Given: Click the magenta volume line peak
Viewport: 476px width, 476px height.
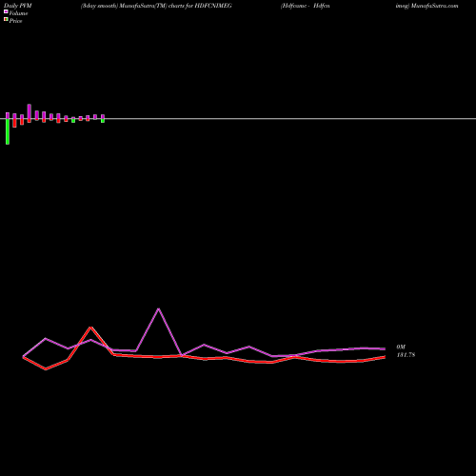Looking at the screenshot, I should coord(159,308).
